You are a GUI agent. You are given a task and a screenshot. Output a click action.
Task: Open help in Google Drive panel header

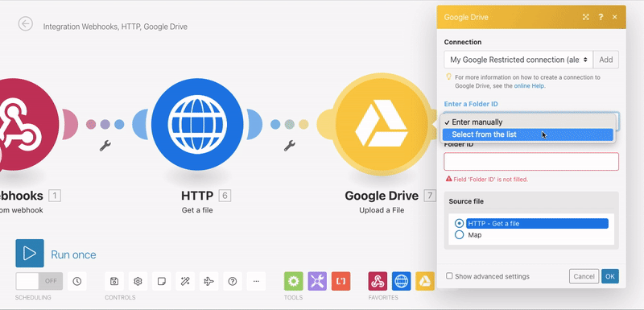coord(601,17)
